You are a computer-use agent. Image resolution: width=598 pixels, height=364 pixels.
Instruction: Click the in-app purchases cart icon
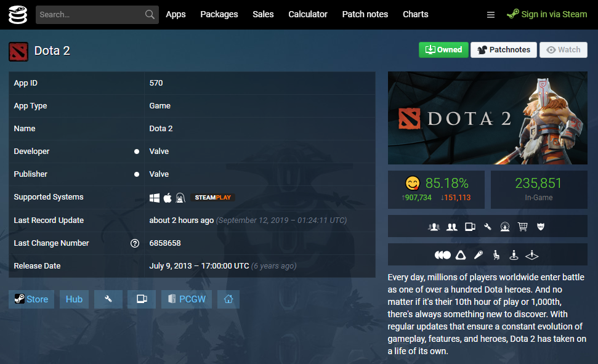tap(522, 227)
